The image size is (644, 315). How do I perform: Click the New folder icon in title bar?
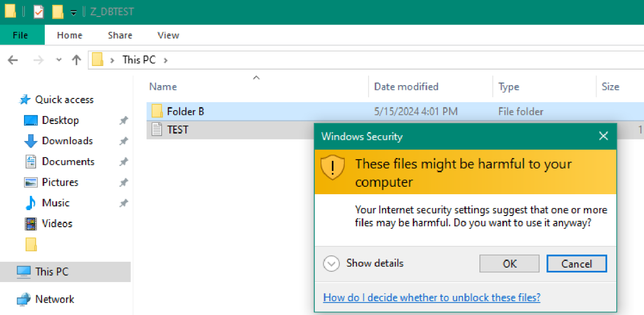(x=58, y=12)
